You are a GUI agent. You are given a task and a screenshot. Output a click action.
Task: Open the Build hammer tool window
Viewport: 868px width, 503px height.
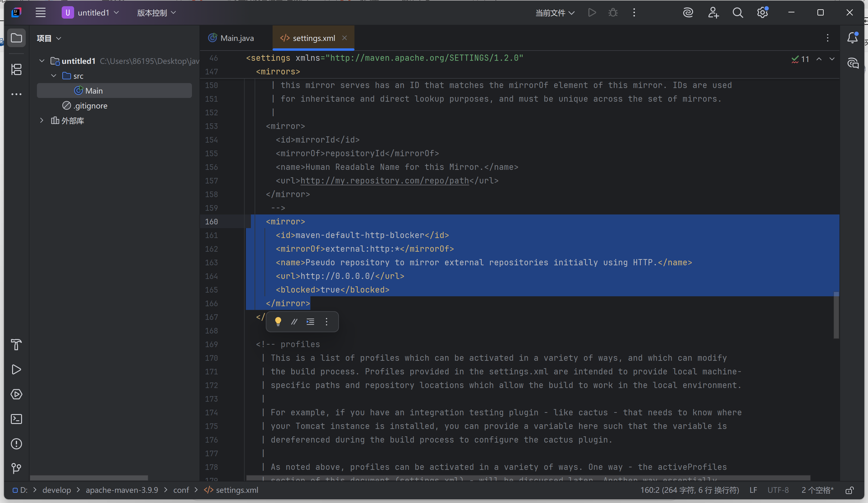coord(16,344)
